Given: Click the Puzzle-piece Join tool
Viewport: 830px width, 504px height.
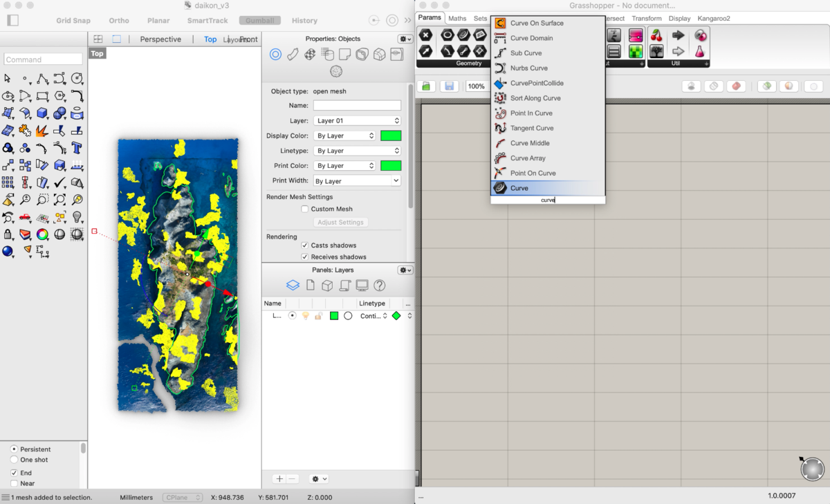Looking at the screenshot, I should pyautogui.click(x=25, y=131).
